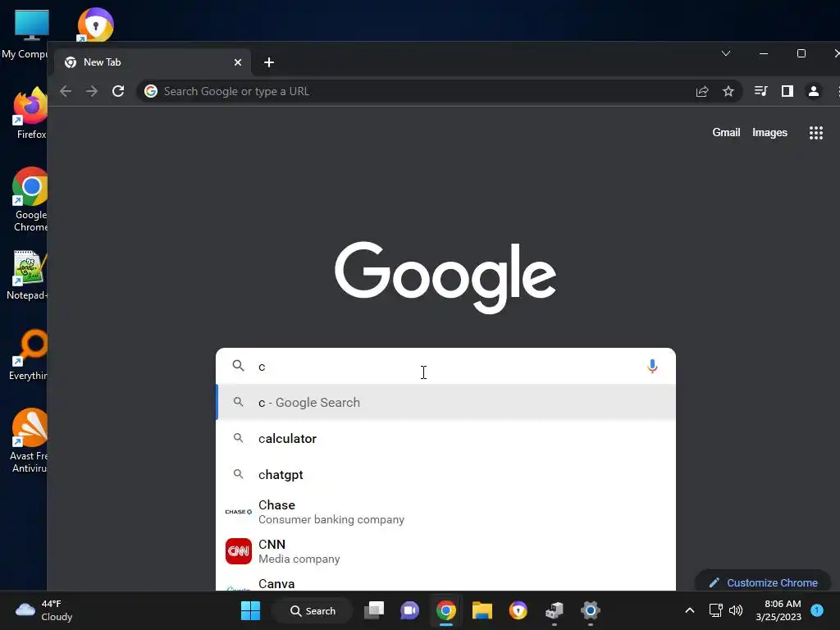Choose the Chase consumer banking suggestion
840x630 pixels.
445,512
